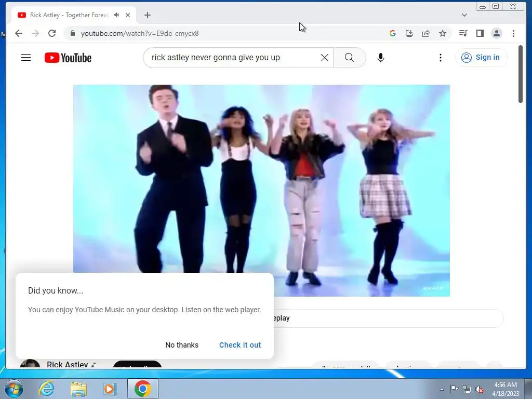Viewport: 532px width, 399px height.
Task: Click the YouTube address bar URL
Action: [140, 33]
